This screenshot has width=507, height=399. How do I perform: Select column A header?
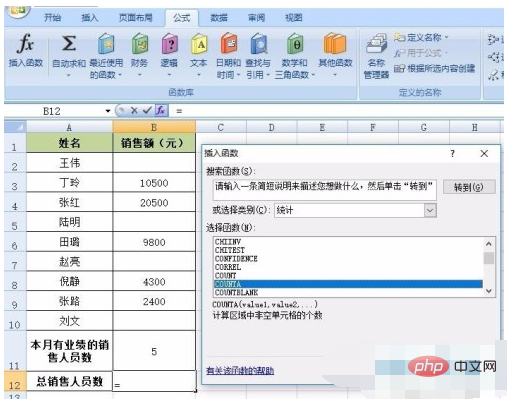click(69, 127)
